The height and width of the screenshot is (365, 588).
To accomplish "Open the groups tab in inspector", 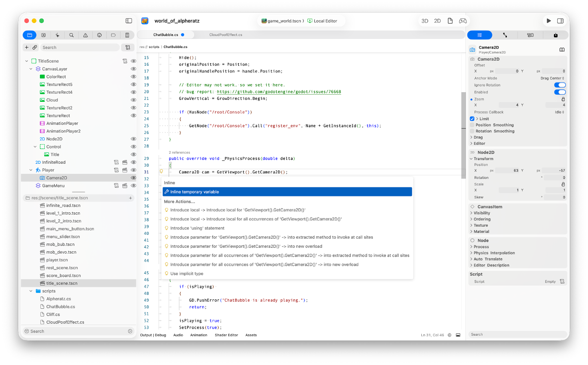I will tap(530, 35).
